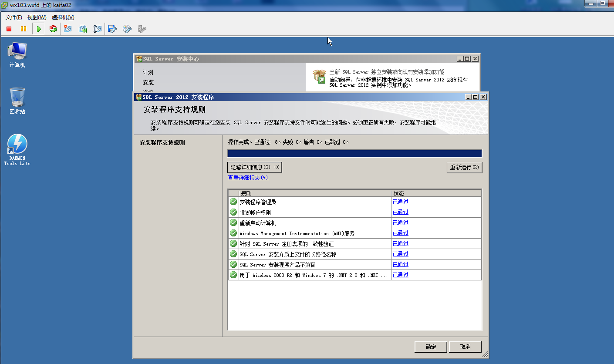Open the snapshot manager icon
Viewport: 614px width, 364px height.
point(98,29)
